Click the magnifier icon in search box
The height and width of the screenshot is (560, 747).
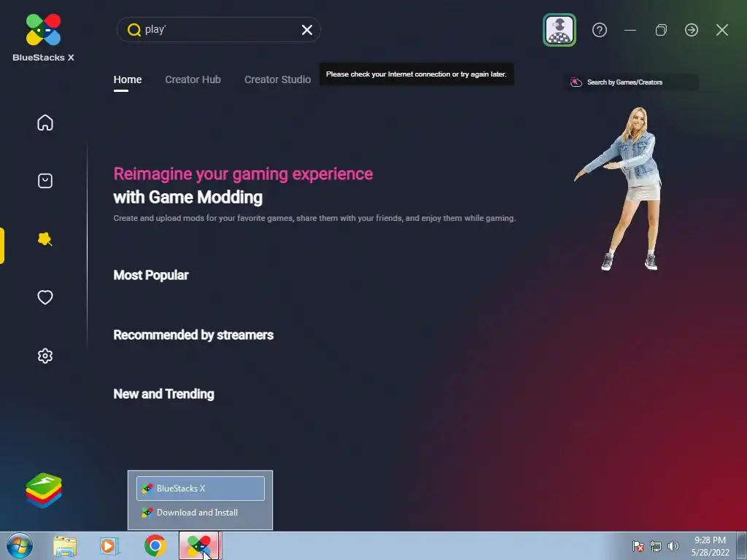pos(134,30)
